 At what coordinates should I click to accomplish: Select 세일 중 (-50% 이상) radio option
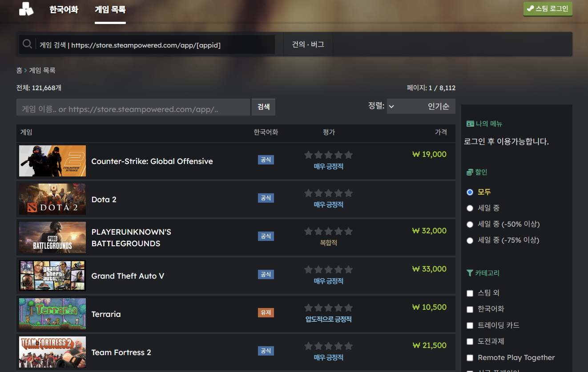(x=470, y=224)
